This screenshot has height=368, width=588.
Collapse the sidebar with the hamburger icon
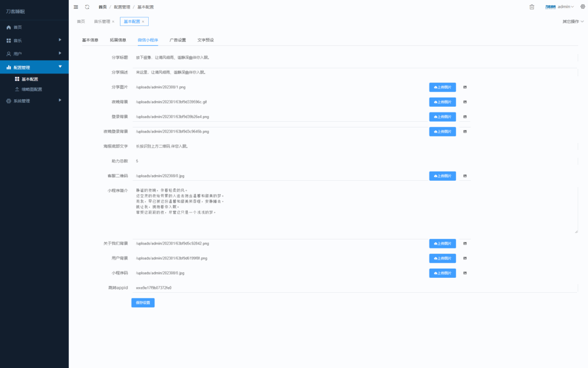click(76, 7)
